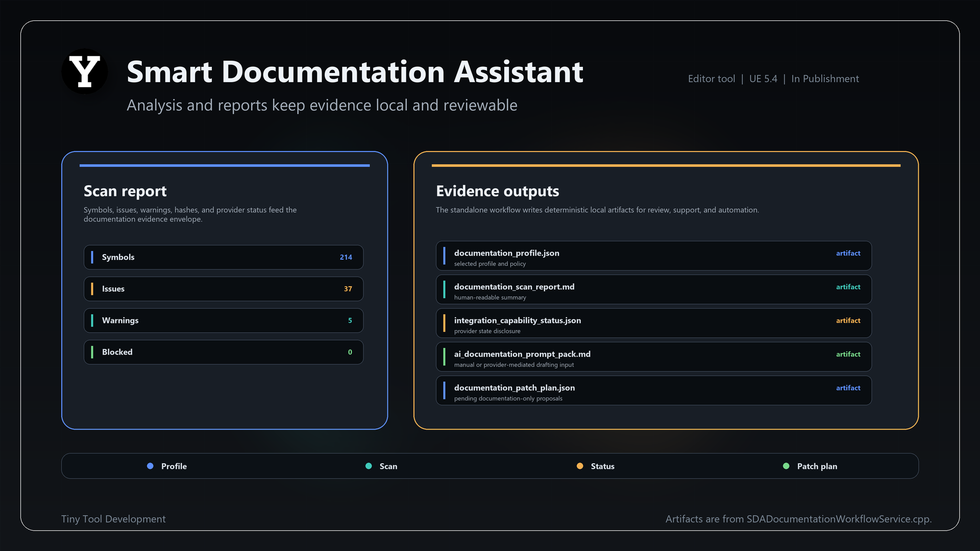The height and width of the screenshot is (551, 980).
Task: Click 'pending documentation-only proposals' subtitle
Action: [508, 398]
